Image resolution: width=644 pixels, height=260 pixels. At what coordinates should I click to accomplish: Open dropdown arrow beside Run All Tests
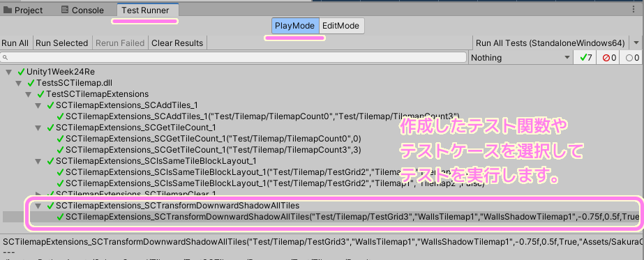click(636, 43)
